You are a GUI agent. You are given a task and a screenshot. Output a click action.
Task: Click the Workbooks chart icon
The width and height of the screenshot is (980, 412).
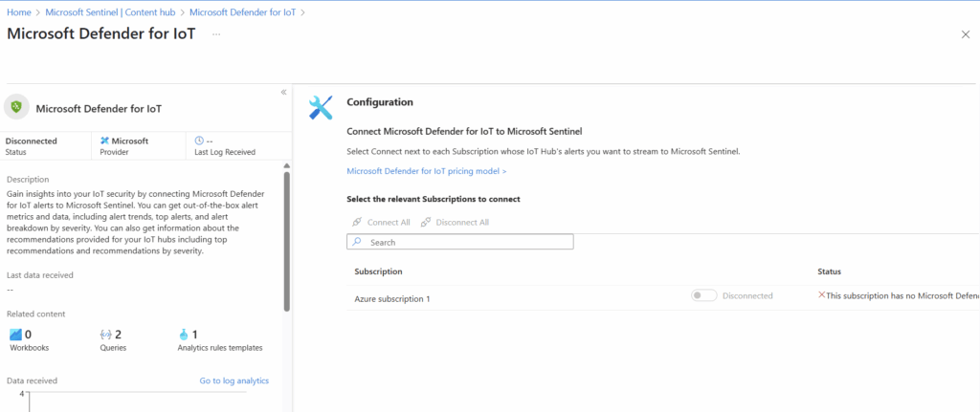[15, 335]
